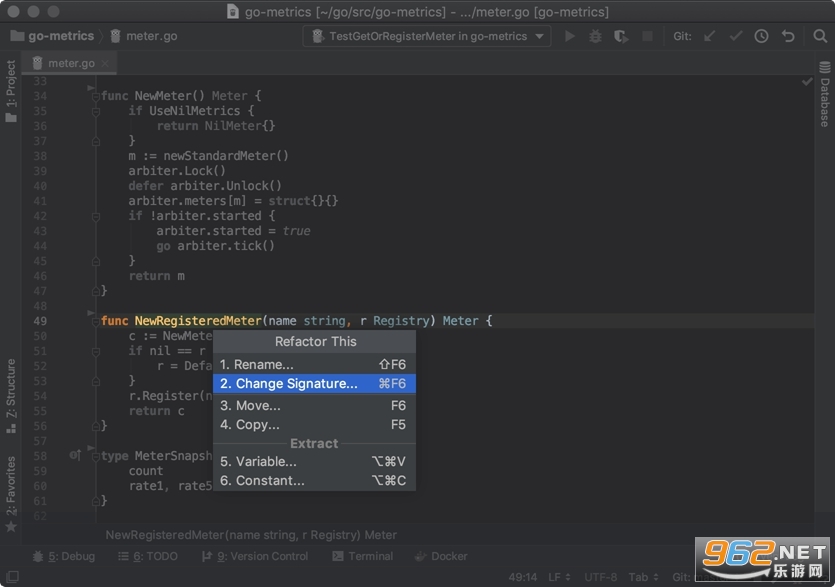The width and height of the screenshot is (835, 587).
Task: Collapse the if UseNilMetrics fold at line 35
Action: point(96,111)
